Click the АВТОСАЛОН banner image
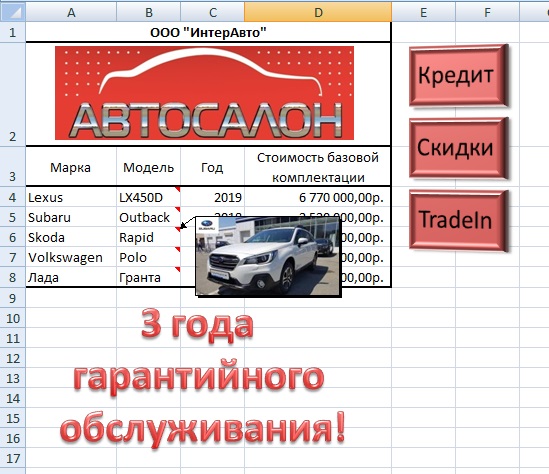The image size is (549, 474). [x=204, y=93]
